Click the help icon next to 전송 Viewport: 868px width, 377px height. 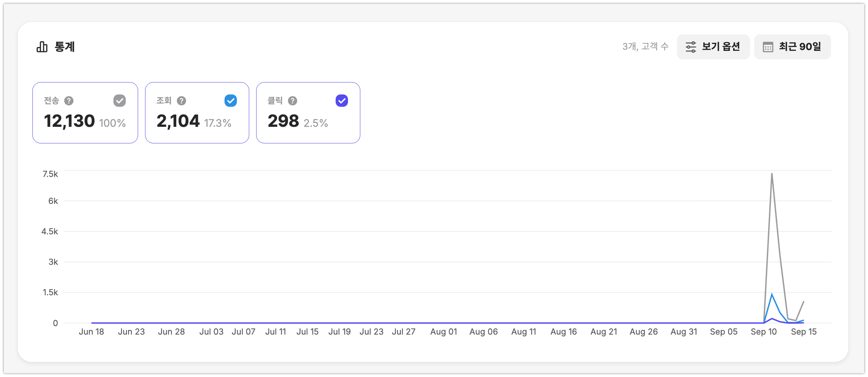pyautogui.click(x=69, y=101)
